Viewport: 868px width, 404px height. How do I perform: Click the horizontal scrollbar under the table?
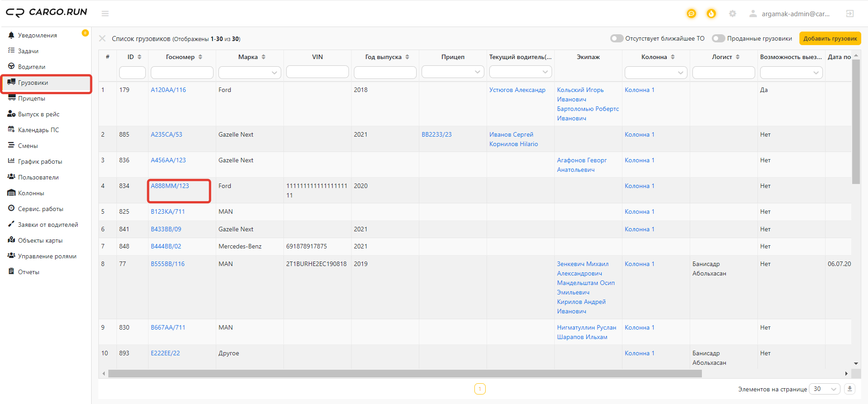pyautogui.click(x=405, y=373)
